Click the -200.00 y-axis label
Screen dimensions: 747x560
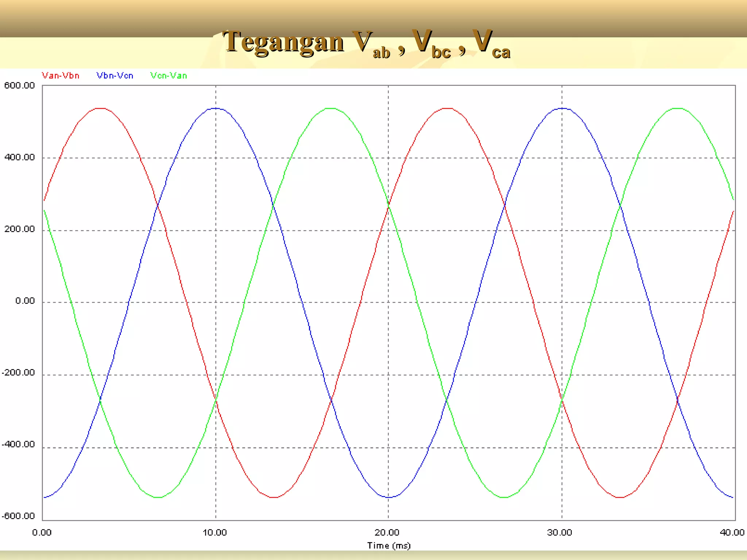point(19,373)
